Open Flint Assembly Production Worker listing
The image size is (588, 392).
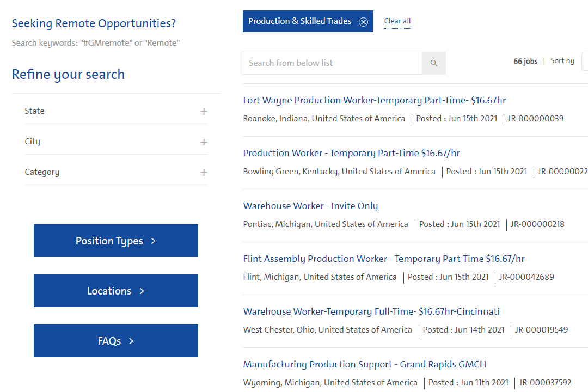pyautogui.click(x=384, y=259)
